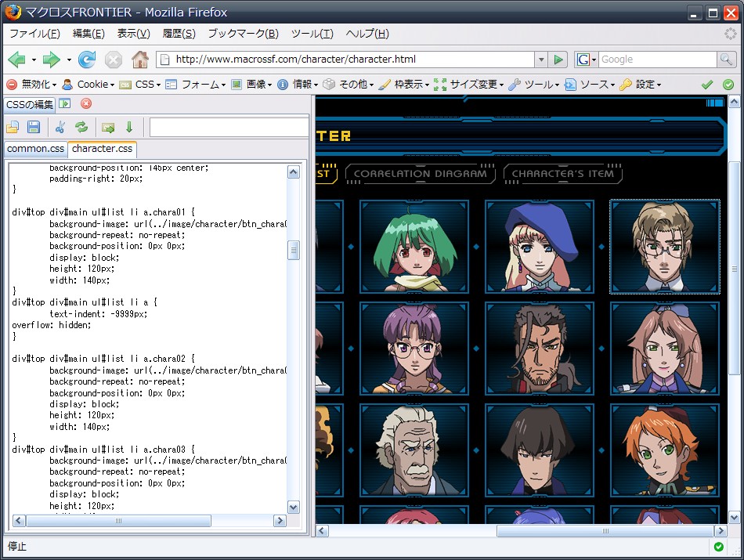The height and width of the screenshot is (560, 744).
Task: Click the Google search input field
Action: [x=658, y=60]
